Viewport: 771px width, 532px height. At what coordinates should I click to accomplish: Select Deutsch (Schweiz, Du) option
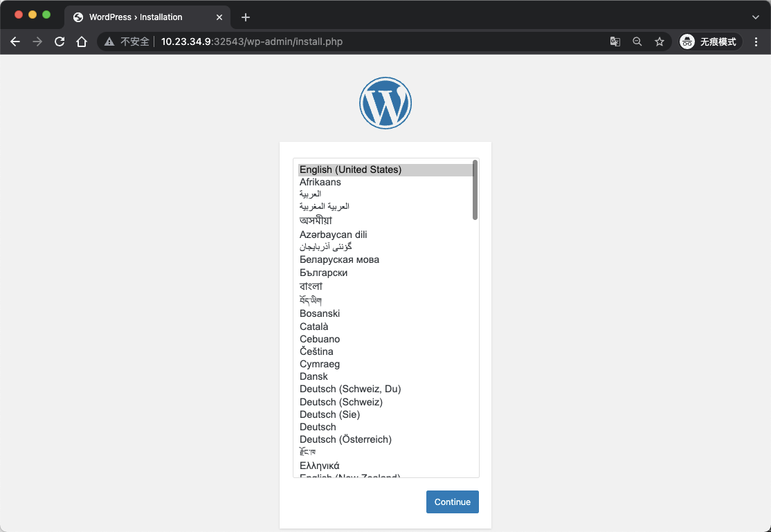(x=385, y=389)
